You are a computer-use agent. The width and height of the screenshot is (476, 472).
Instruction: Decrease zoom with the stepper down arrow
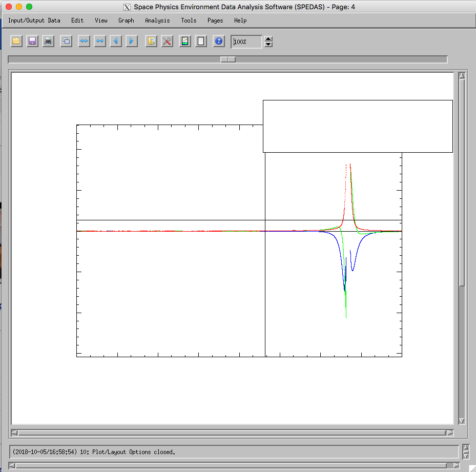coord(268,45)
